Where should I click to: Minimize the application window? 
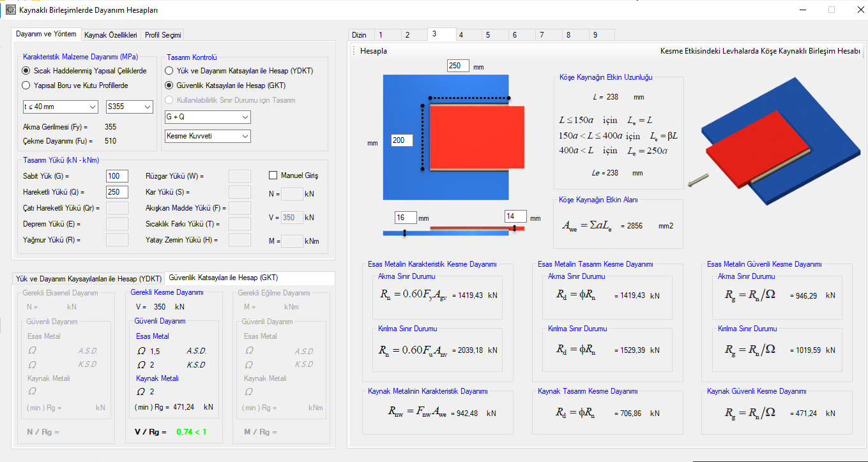click(x=803, y=10)
